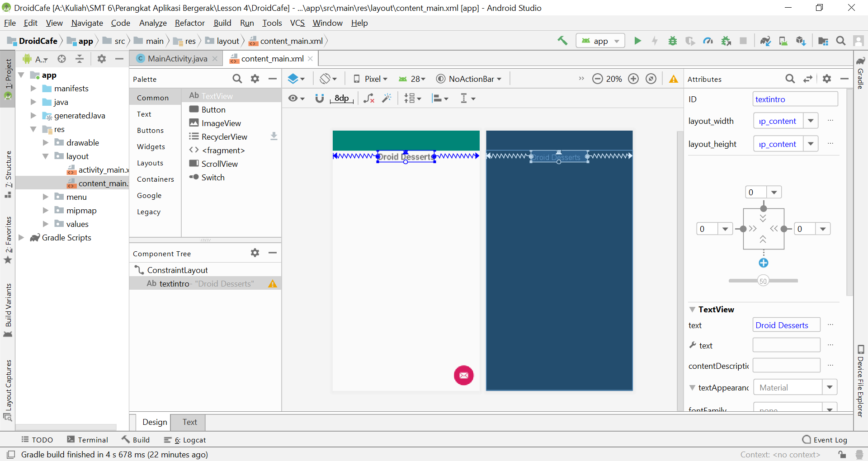Run the app with the green Run button

(637, 41)
